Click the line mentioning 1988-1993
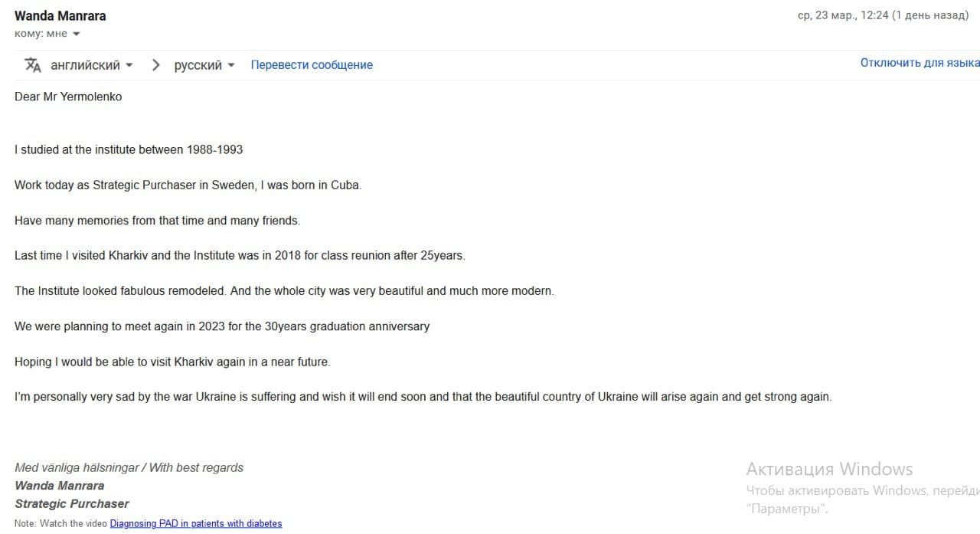Screen dimensions: 980x534 click(129, 149)
